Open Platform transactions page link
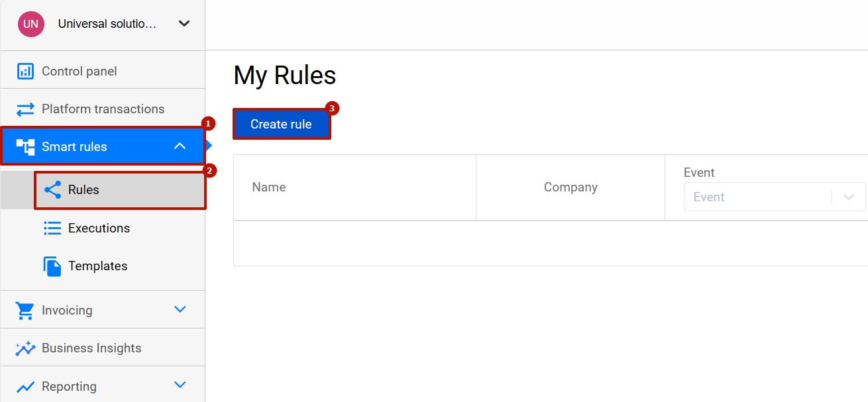This screenshot has height=402, width=868. [103, 109]
